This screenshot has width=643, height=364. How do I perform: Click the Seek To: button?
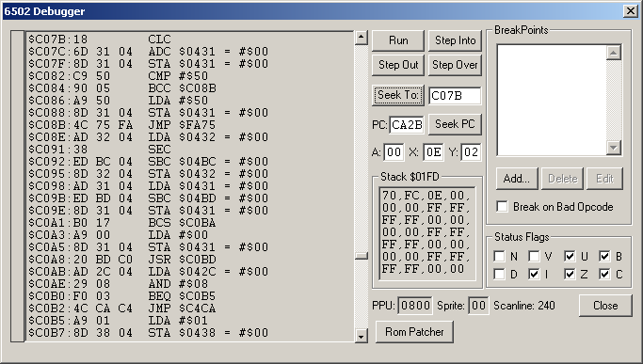(x=398, y=95)
